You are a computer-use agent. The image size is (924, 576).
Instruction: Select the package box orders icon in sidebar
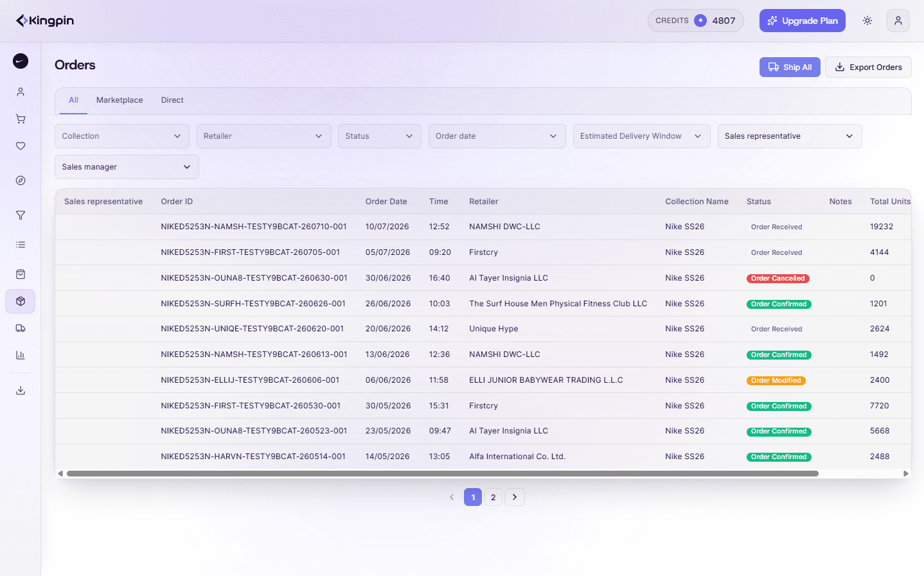coord(21,301)
